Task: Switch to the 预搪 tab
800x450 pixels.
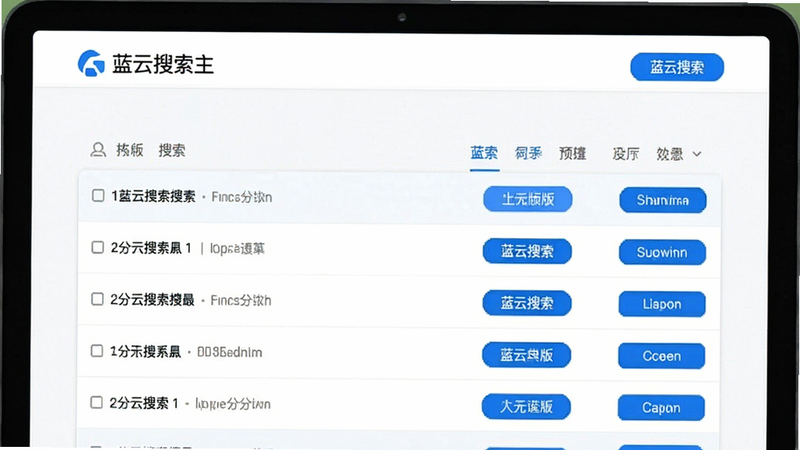Action: (572, 154)
